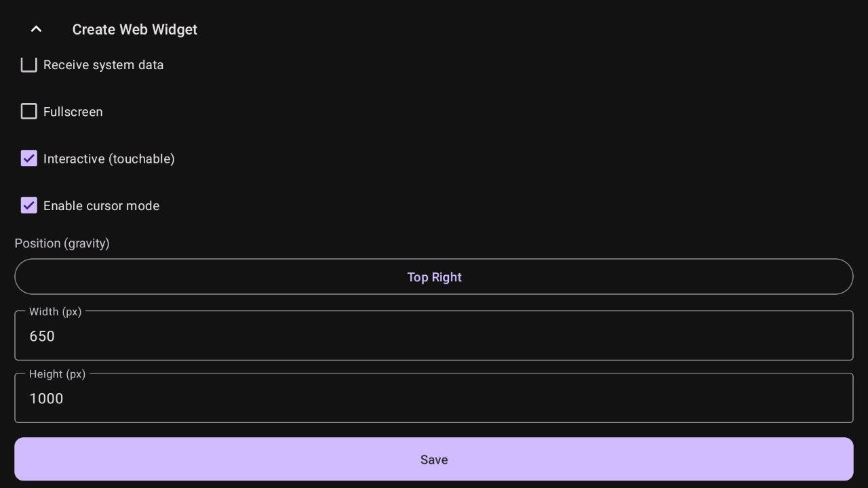Focus the Width (px) input field

pyautogui.click(x=434, y=336)
